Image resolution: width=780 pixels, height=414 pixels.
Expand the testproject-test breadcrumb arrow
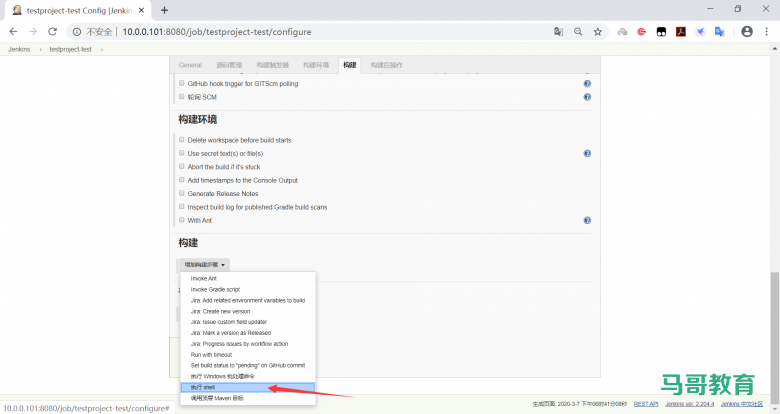point(101,49)
